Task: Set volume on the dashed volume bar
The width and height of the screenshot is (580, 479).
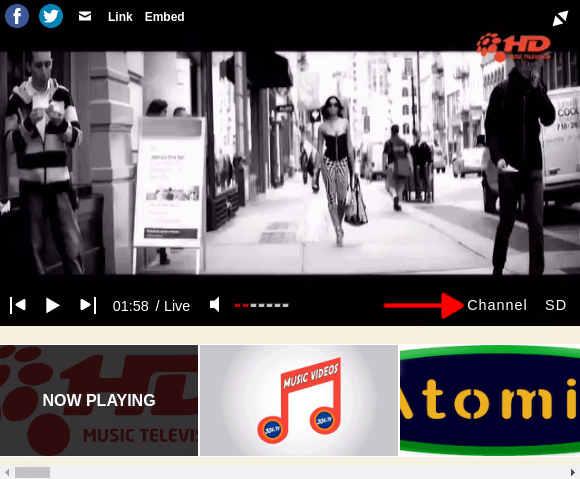Action: [x=262, y=305]
